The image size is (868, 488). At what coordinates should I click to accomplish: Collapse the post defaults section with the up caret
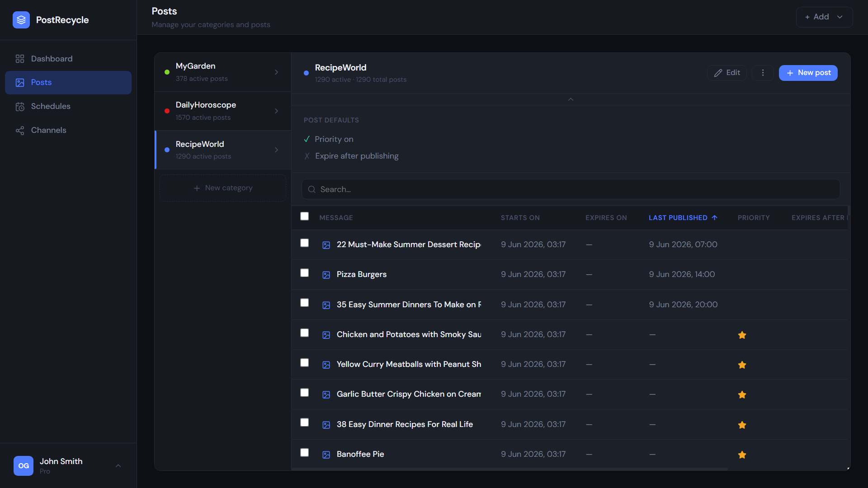click(571, 99)
